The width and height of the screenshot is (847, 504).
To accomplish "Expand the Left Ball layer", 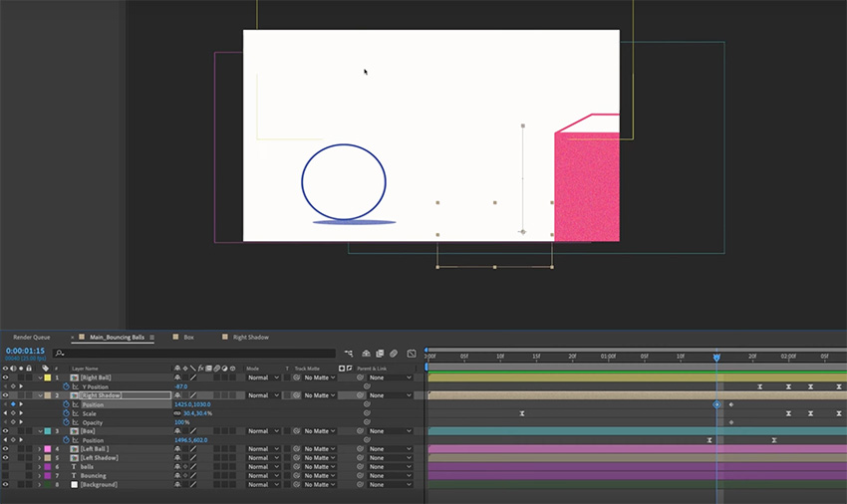I will [40, 449].
